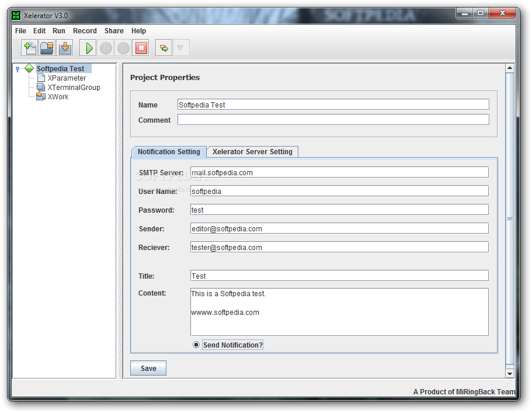Click the Comment input field
Screen dimensions: 532x413
point(333,120)
